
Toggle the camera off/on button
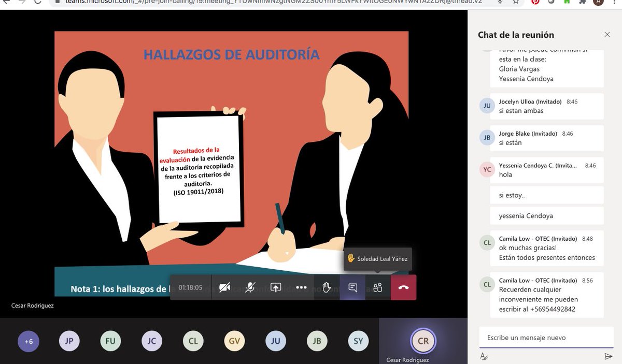[224, 287]
